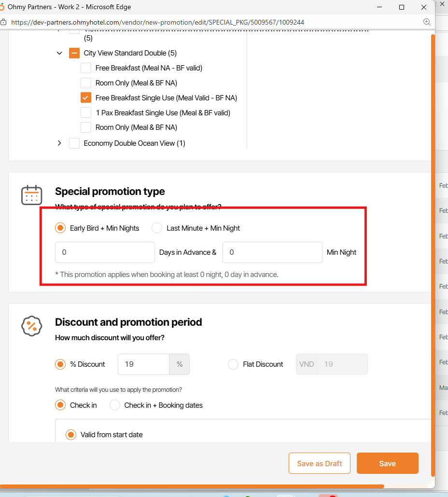Screen dimensions: 448x497
Task: Click the Days in Advance input field
Action: point(105,252)
